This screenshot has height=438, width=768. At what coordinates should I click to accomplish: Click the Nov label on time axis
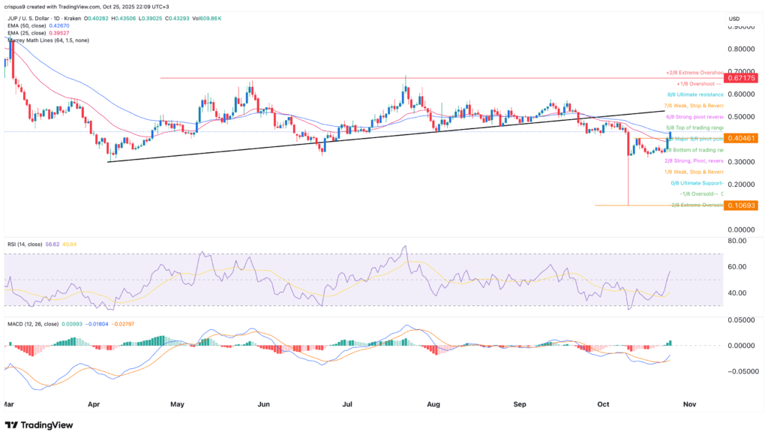(x=690, y=404)
